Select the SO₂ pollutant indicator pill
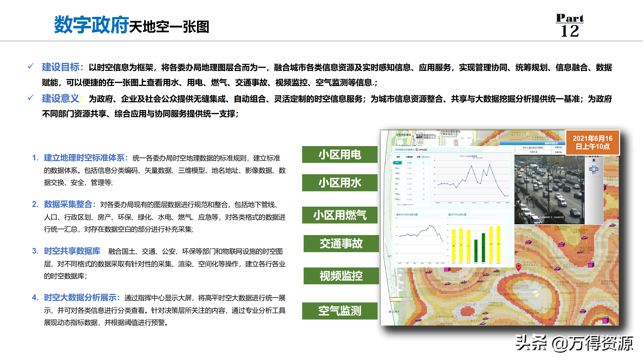Screen dimensions: 644x362 [397, 163]
